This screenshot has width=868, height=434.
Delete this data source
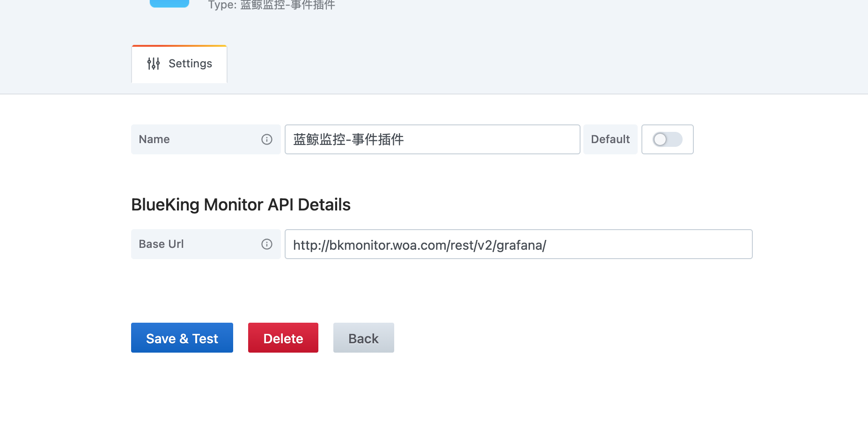pyautogui.click(x=283, y=338)
